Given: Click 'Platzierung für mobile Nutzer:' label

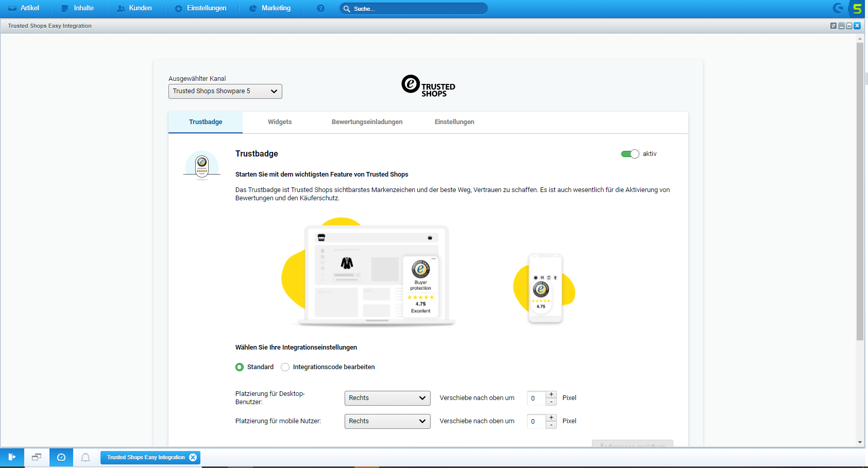Looking at the screenshot, I should click(x=278, y=421).
